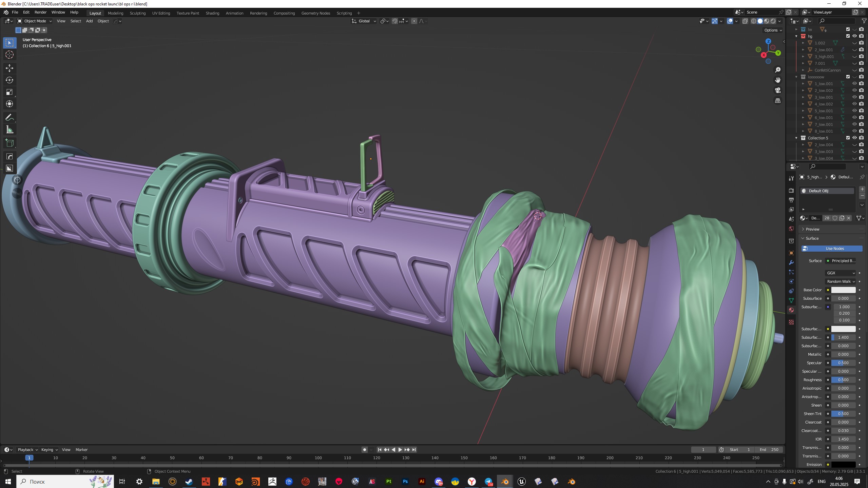Select the Add Cube tool
The width and height of the screenshot is (868, 488).
[x=9, y=143]
